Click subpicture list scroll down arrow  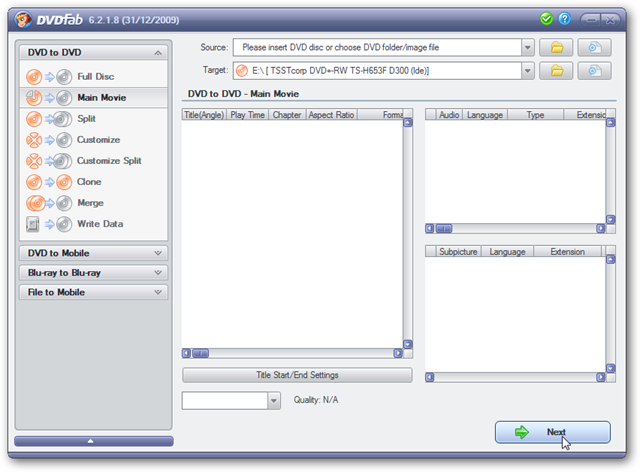click(611, 368)
